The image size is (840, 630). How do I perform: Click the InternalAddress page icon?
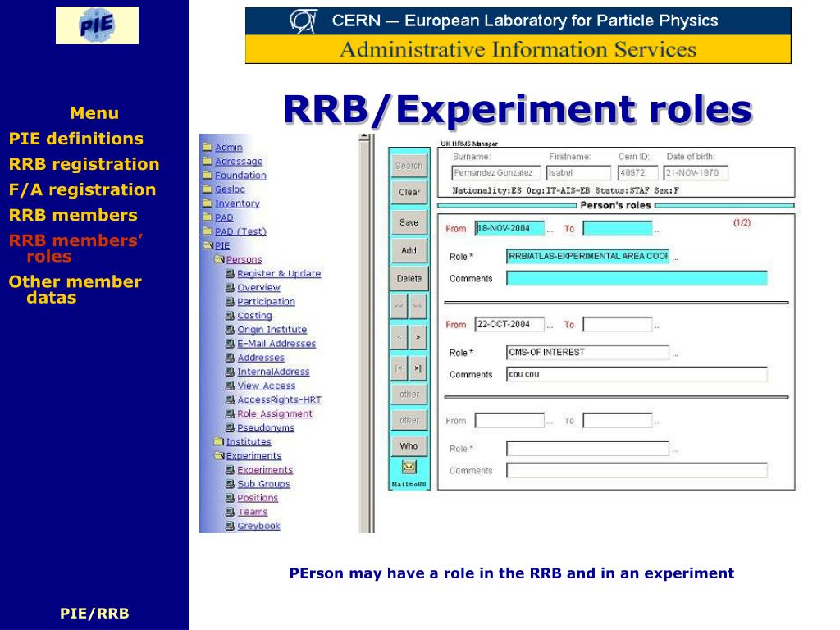tap(230, 372)
